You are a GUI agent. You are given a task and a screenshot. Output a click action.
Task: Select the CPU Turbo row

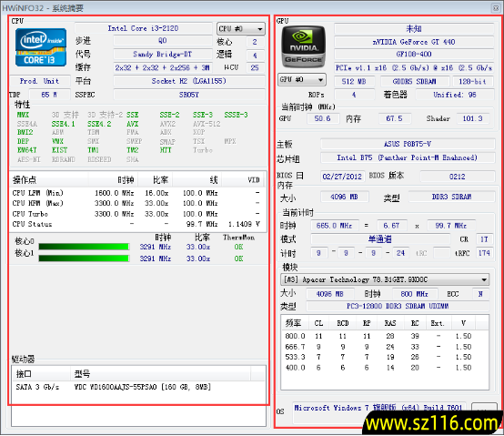coord(137,214)
